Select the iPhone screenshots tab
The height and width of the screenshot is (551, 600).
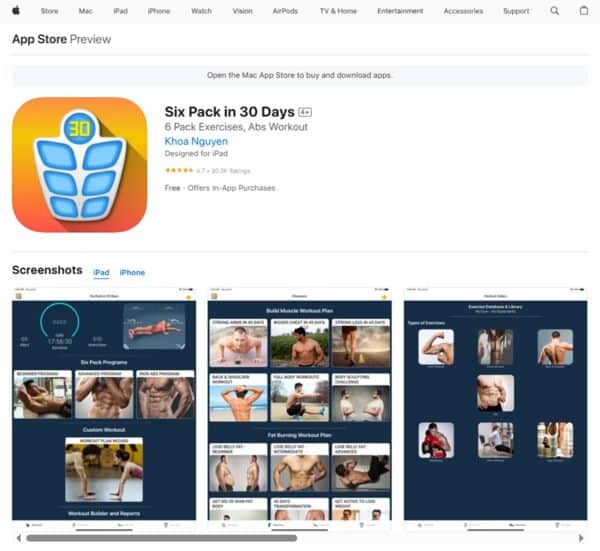[132, 272]
